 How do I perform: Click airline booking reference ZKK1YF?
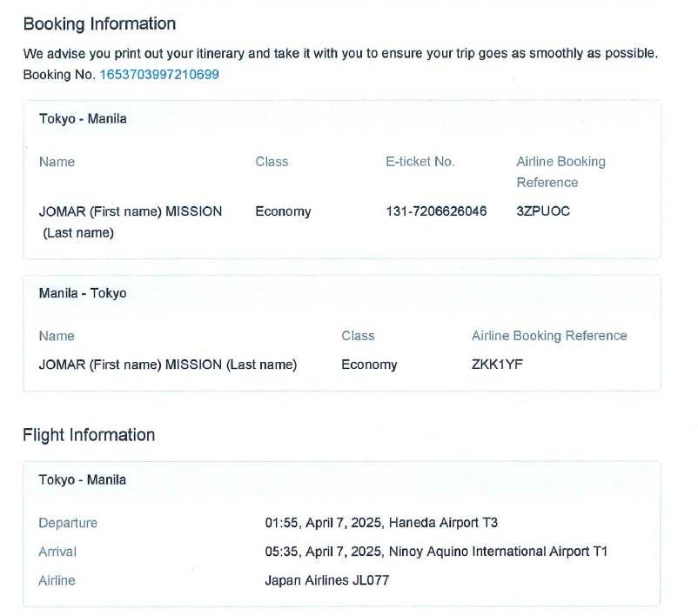pyautogui.click(x=497, y=365)
